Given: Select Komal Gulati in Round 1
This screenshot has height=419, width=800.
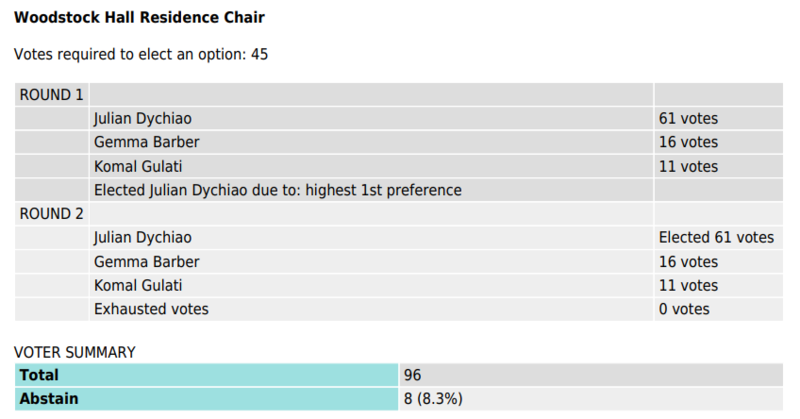Looking at the screenshot, I should [138, 166].
